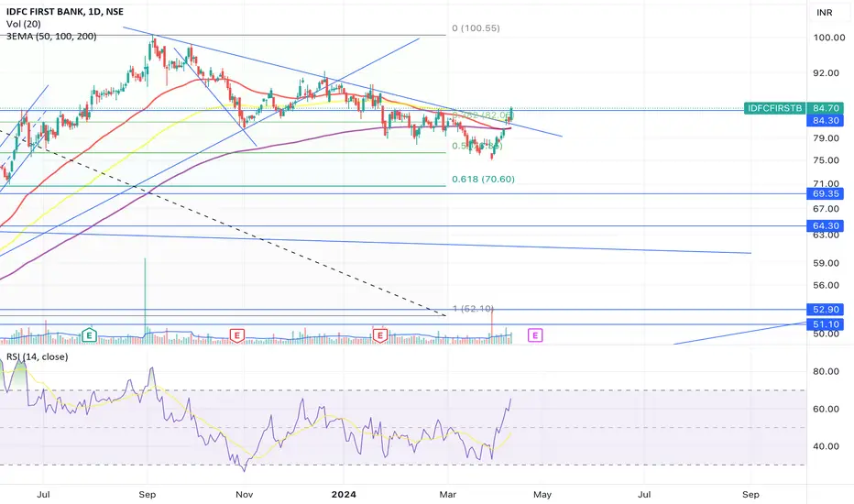Viewport: 854px width, 504px height.
Task: Click the tall green volume spike bar
Action: 145,300
